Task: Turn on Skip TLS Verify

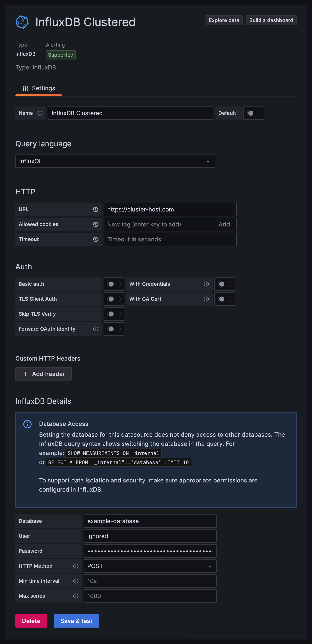Action: tap(114, 314)
